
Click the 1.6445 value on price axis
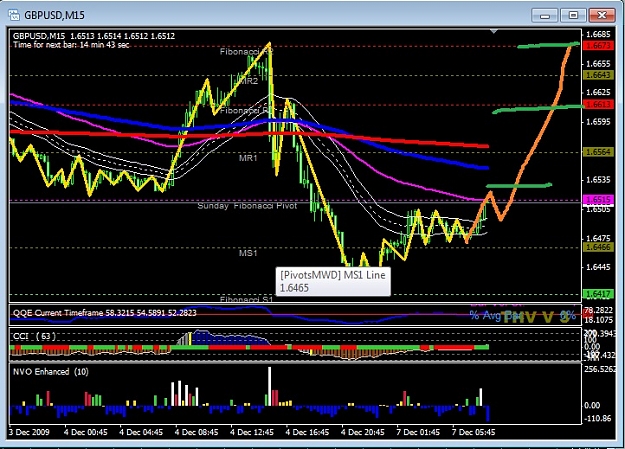click(599, 267)
